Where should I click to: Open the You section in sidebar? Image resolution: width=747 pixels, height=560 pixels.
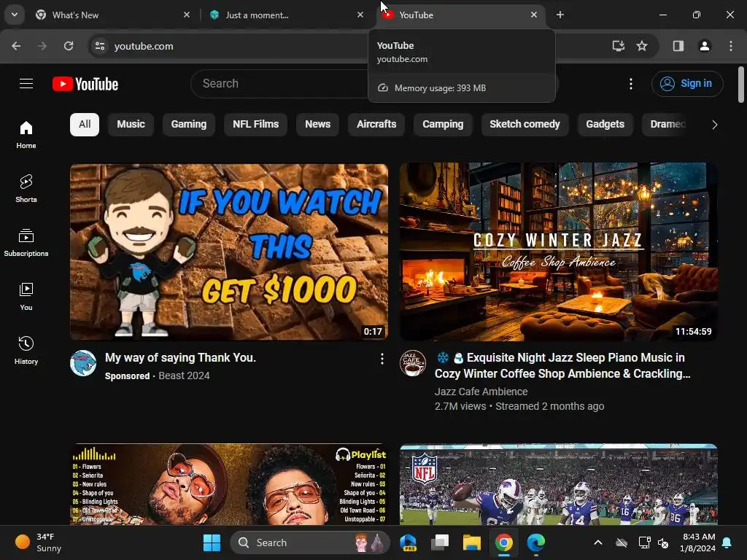pos(26,297)
